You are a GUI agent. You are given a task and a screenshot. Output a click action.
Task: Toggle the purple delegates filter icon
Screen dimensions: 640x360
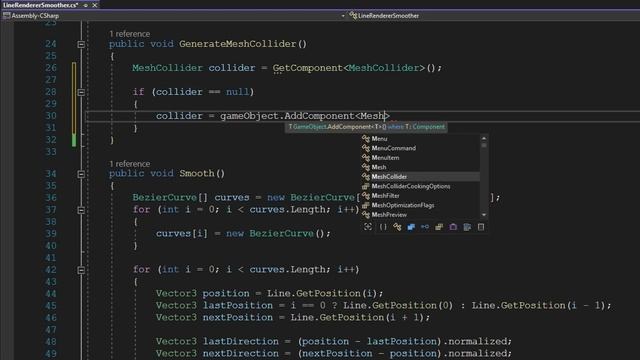pos(453,227)
